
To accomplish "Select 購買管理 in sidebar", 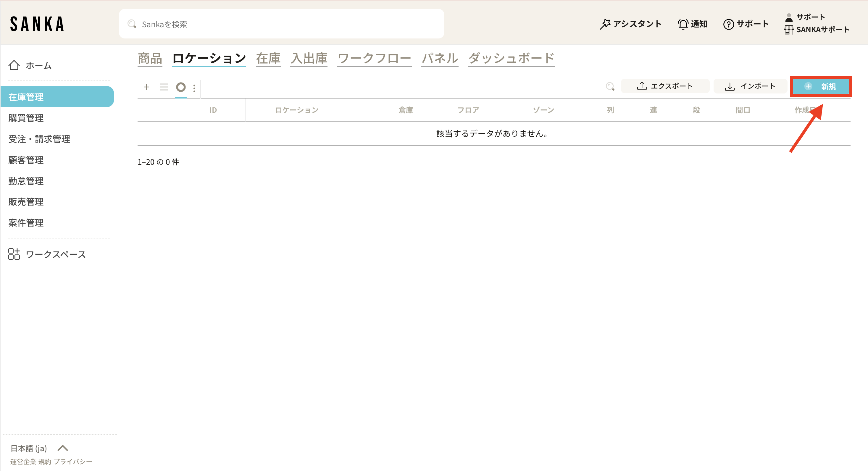I will pos(26,118).
